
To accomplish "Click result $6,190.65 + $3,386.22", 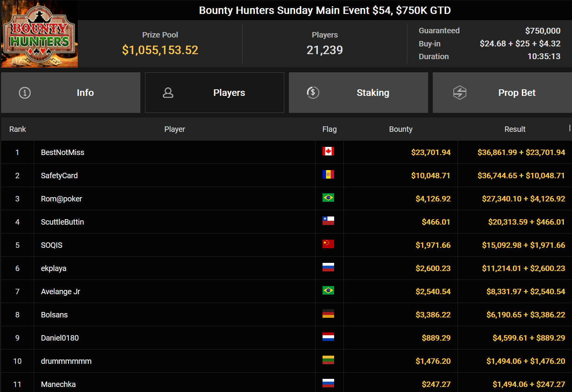I will pos(526,315).
